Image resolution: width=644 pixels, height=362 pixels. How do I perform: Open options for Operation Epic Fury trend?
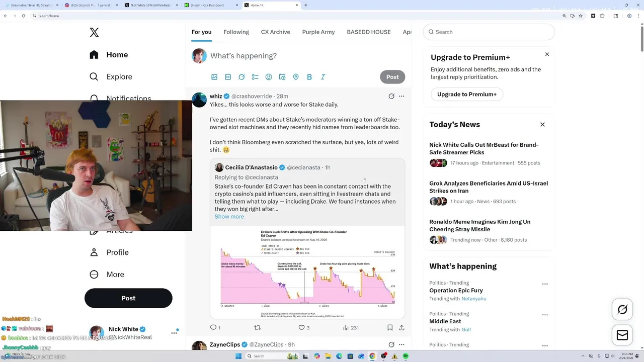545,284
